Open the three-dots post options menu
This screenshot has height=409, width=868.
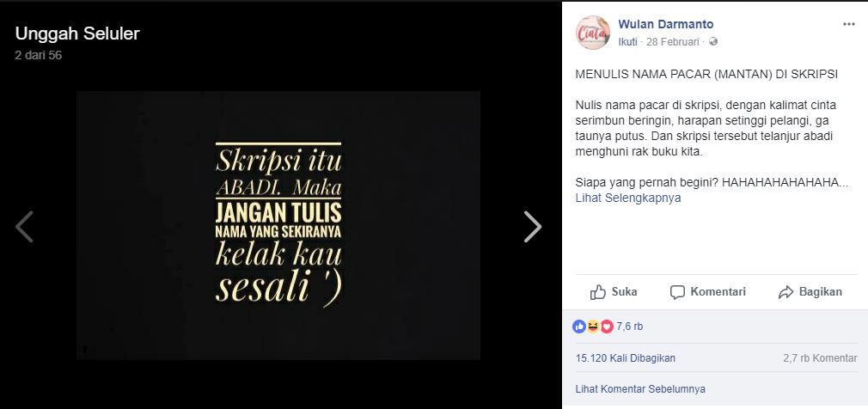click(848, 24)
